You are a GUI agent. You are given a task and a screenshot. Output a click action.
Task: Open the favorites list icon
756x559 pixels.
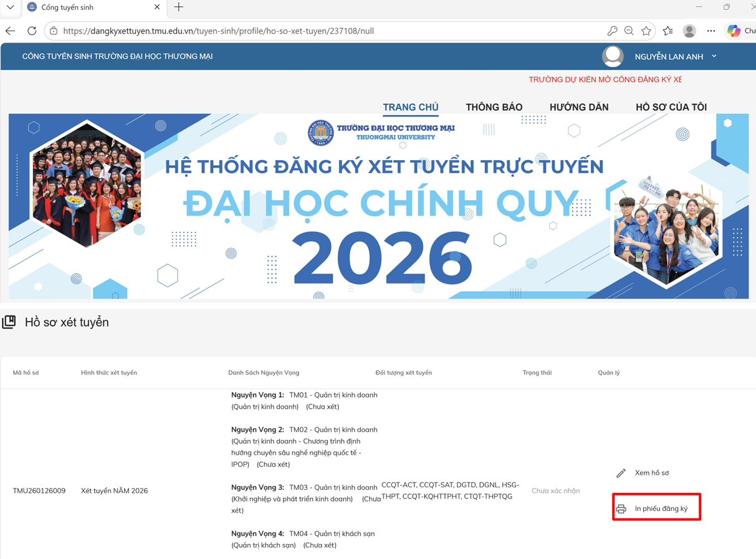[x=668, y=31]
